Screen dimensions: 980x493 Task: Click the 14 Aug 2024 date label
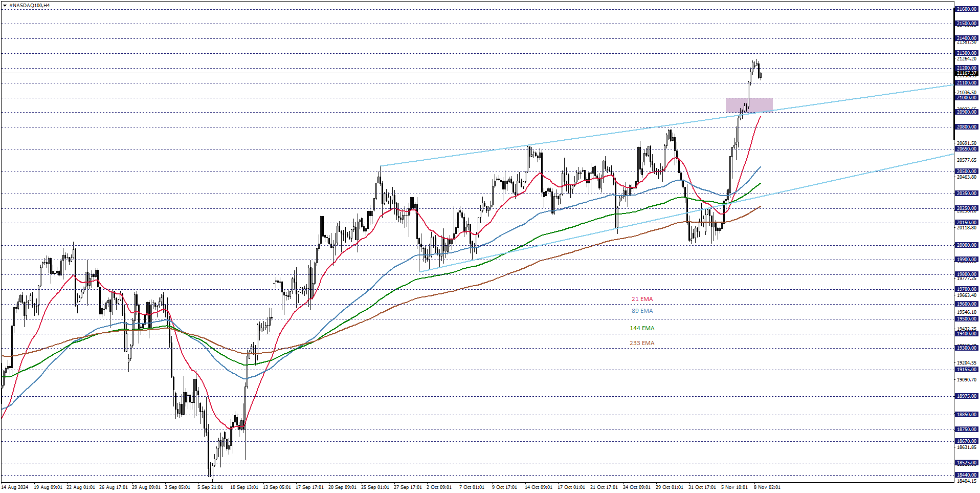coord(15,487)
